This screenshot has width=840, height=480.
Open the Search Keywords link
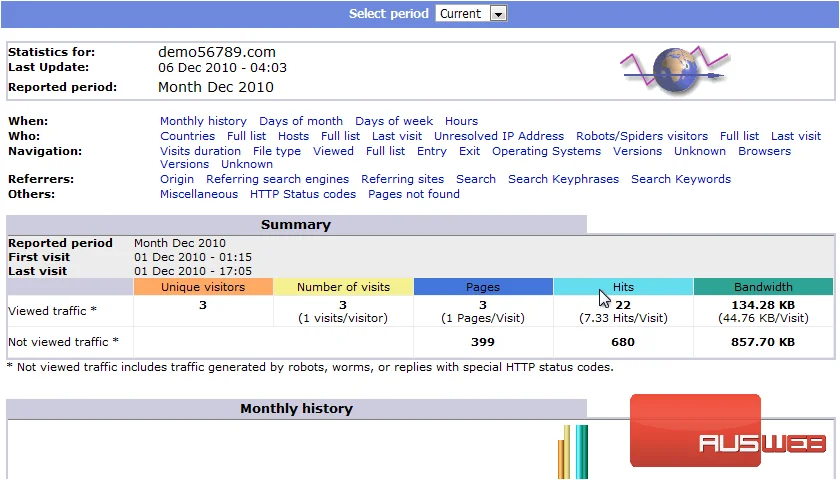681,179
